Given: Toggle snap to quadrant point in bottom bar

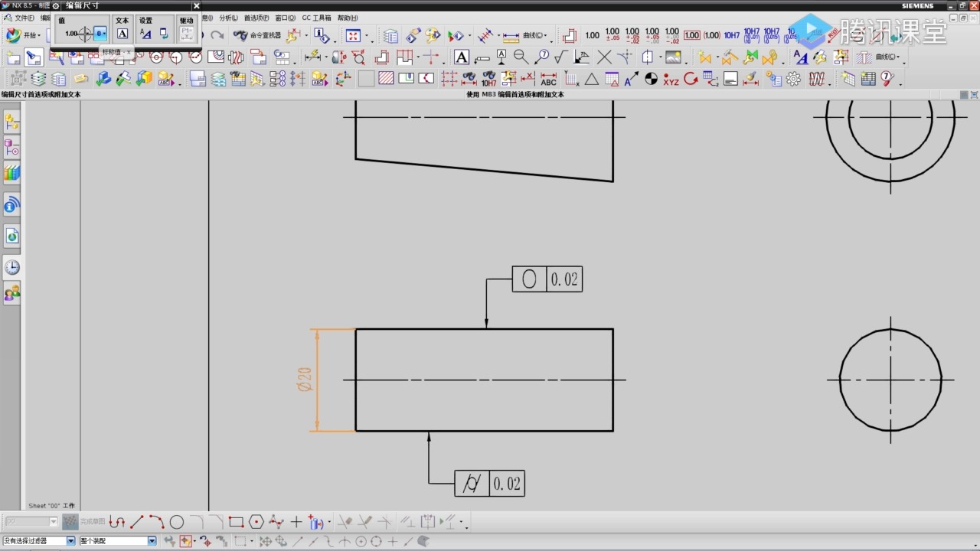Looking at the screenshot, I should tap(376, 541).
